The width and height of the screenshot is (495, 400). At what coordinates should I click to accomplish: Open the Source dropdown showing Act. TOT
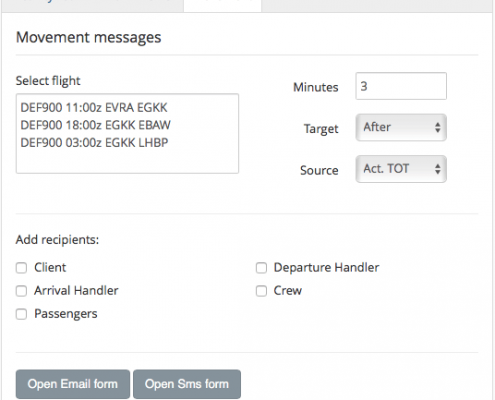coord(401,169)
